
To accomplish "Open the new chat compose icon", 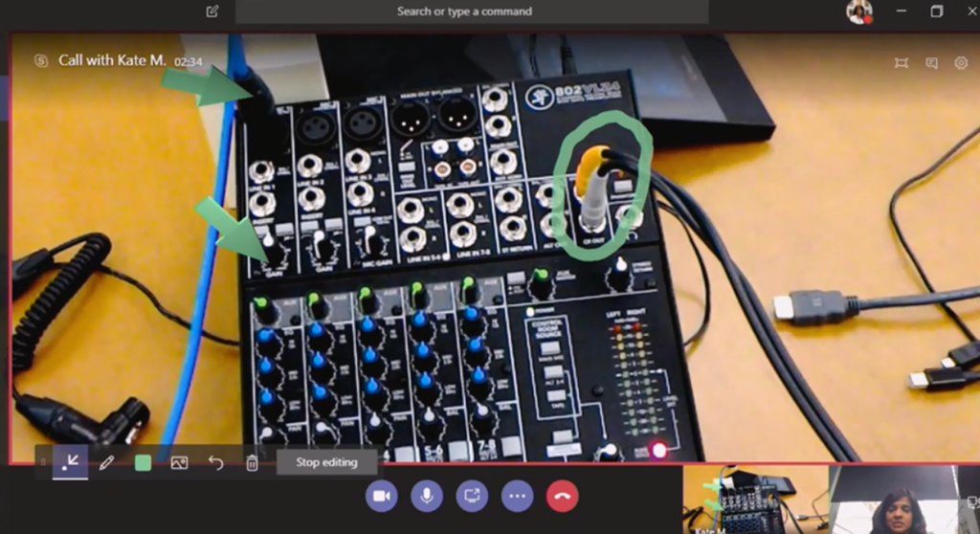I will [212, 11].
